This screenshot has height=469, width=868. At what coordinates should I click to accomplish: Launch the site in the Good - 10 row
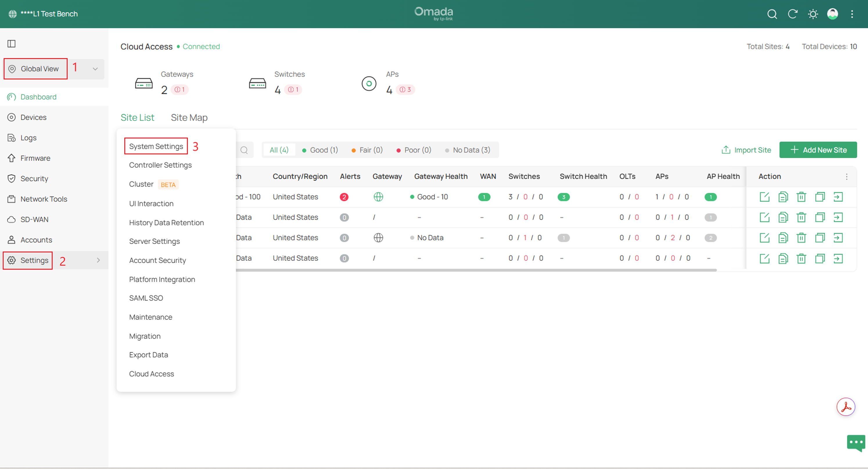click(x=838, y=197)
